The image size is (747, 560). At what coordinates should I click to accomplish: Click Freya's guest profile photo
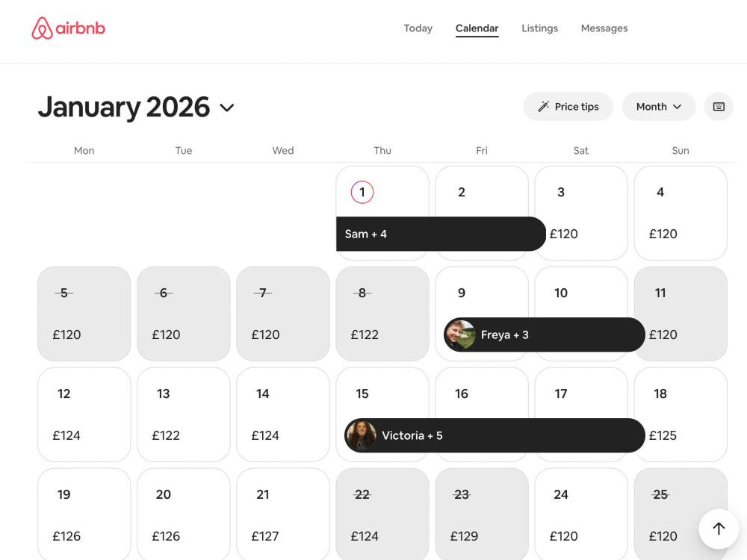[x=459, y=335]
